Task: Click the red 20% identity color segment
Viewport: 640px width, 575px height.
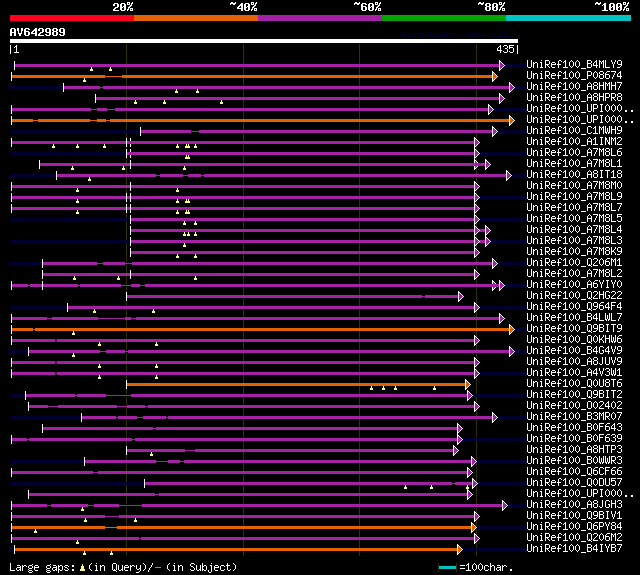Action: [72, 18]
